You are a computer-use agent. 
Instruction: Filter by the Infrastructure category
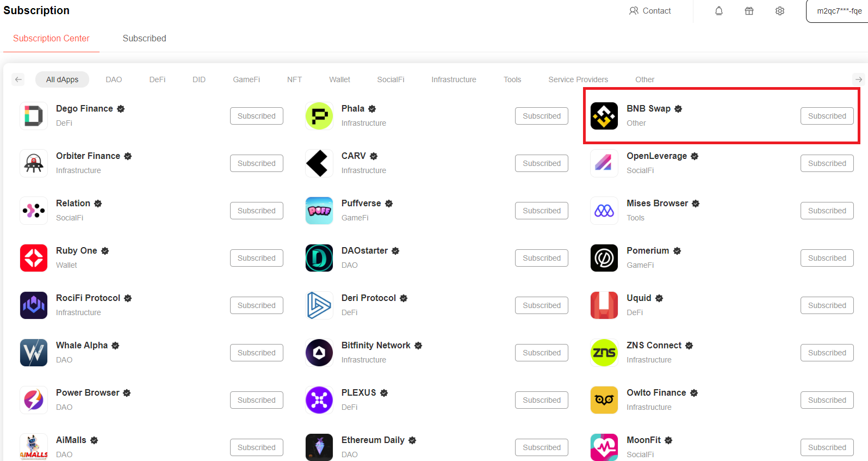point(454,79)
